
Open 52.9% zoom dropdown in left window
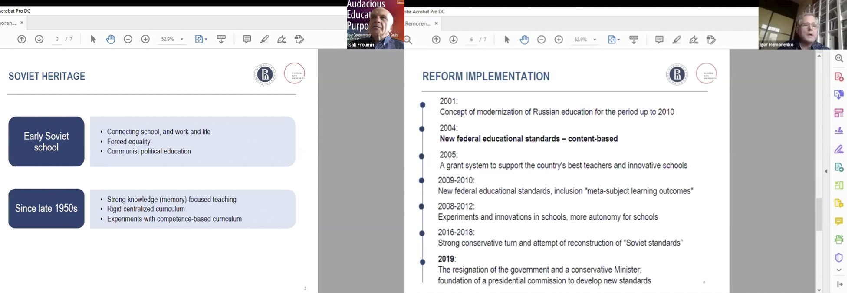tap(182, 39)
